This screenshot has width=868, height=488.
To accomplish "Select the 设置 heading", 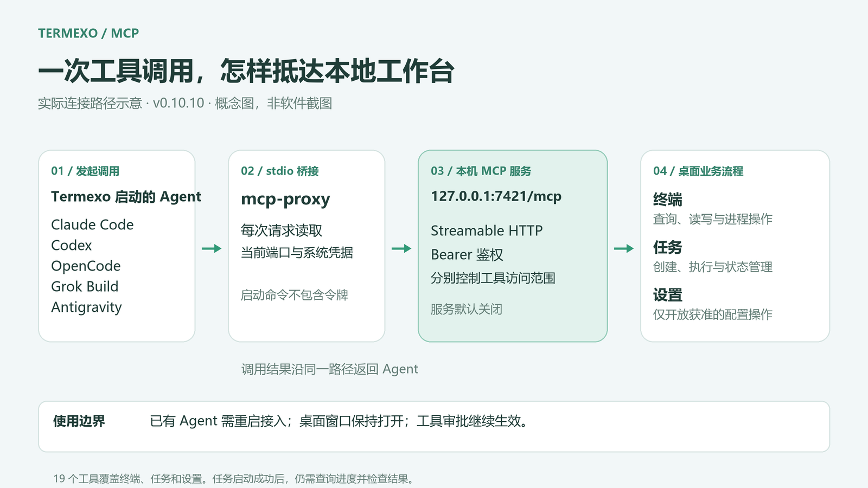I will click(668, 295).
